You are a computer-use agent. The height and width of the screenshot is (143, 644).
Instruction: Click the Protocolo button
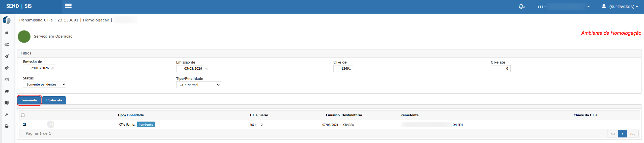click(x=54, y=100)
